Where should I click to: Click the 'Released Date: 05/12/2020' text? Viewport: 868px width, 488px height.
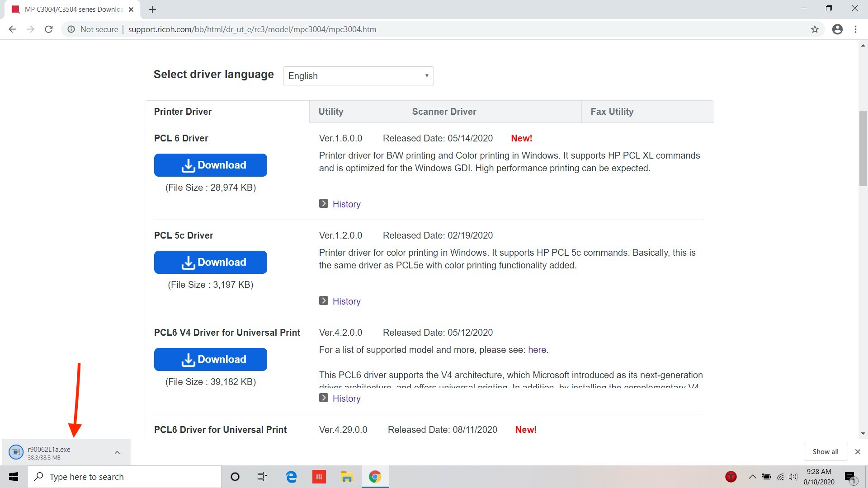click(x=438, y=333)
